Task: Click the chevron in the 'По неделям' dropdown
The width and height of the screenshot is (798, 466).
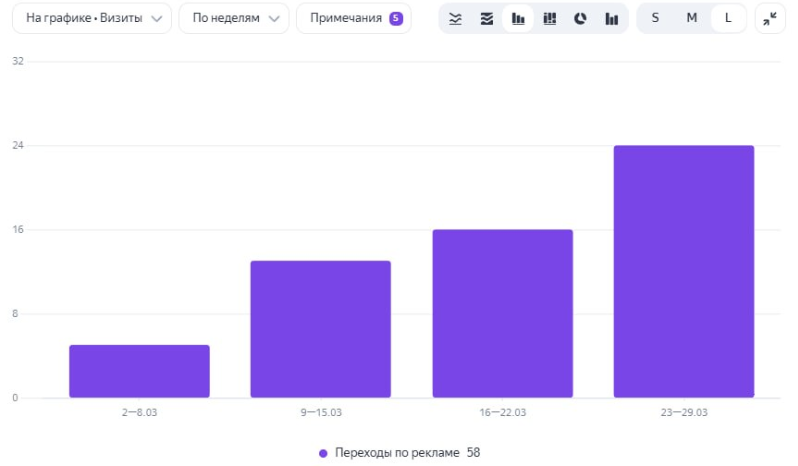Action: pyautogui.click(x=274, y=19)
